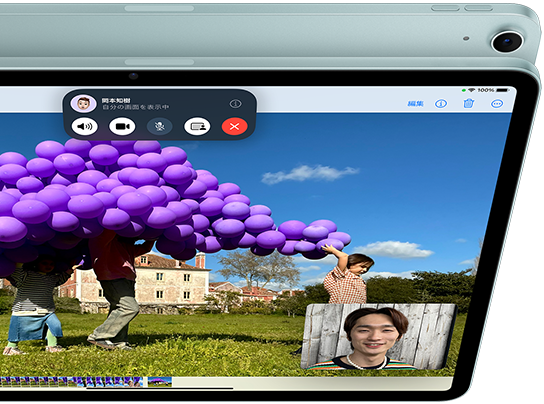The height and width of the screenshot is (404, 544).
Task: Tap the green camera-in-use indicator dot
Action: coord(464,90)
